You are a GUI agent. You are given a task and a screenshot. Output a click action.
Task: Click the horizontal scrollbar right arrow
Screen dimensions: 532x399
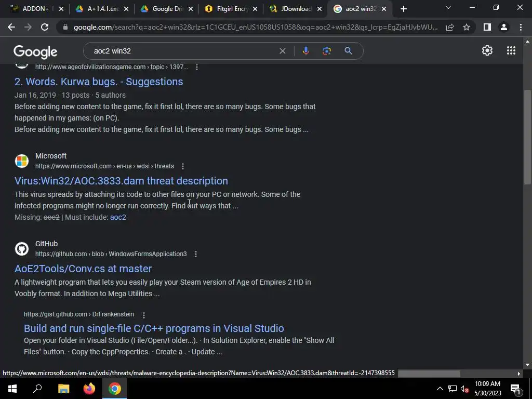coord(519,374)
